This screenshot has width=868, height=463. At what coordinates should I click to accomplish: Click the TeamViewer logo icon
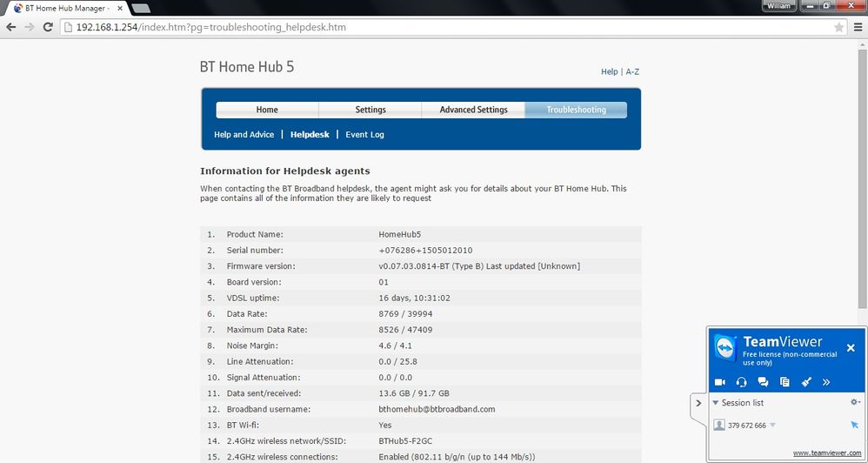(x=725, y=348)
